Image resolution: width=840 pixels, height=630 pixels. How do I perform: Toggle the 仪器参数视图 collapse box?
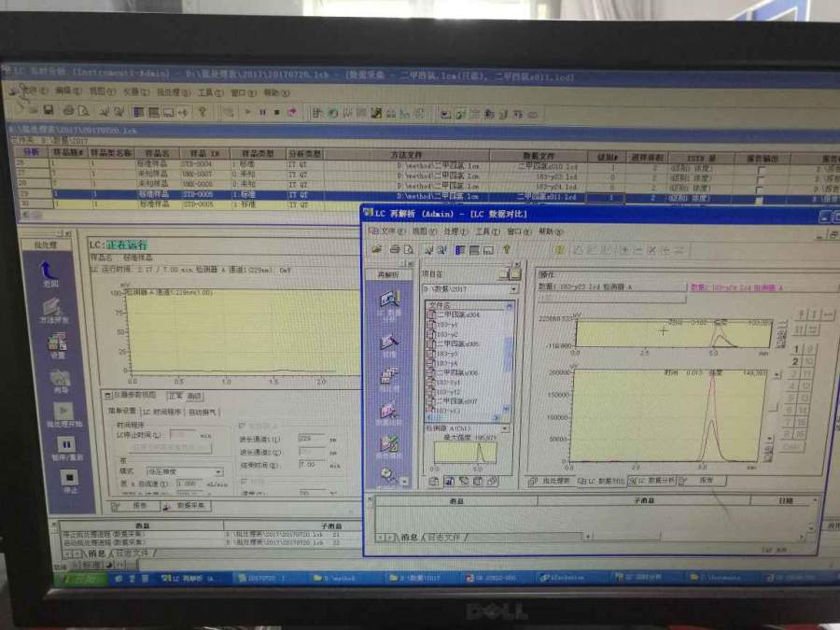tap(107, 396)
